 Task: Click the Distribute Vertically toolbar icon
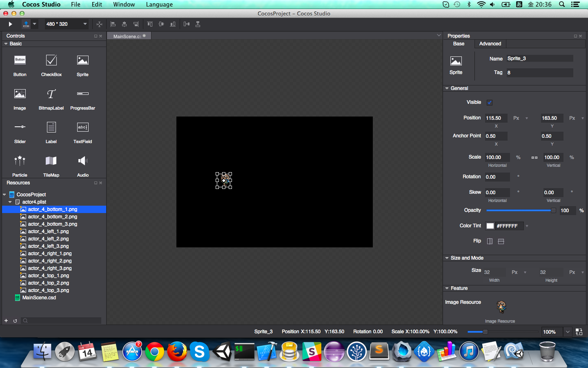(198, 24)
